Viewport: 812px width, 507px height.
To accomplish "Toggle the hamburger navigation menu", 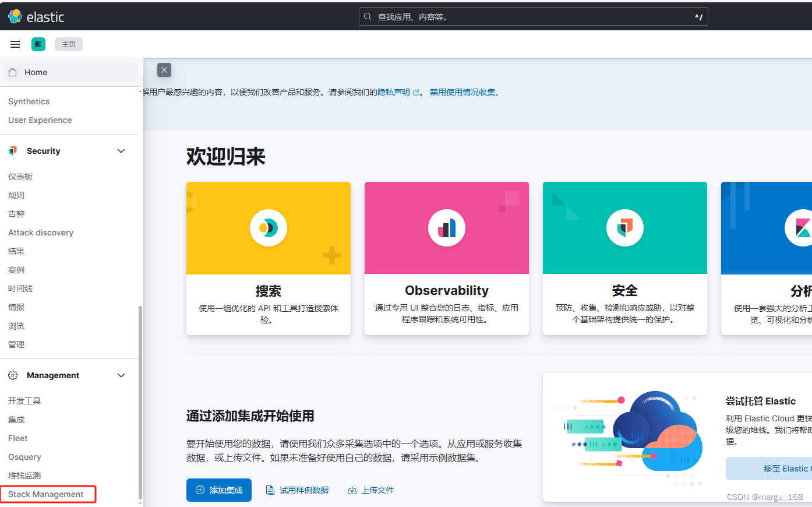I will 15,44.
